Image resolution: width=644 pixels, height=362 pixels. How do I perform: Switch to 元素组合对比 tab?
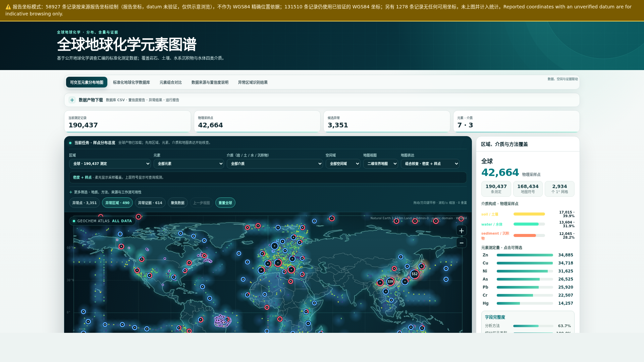171,82
